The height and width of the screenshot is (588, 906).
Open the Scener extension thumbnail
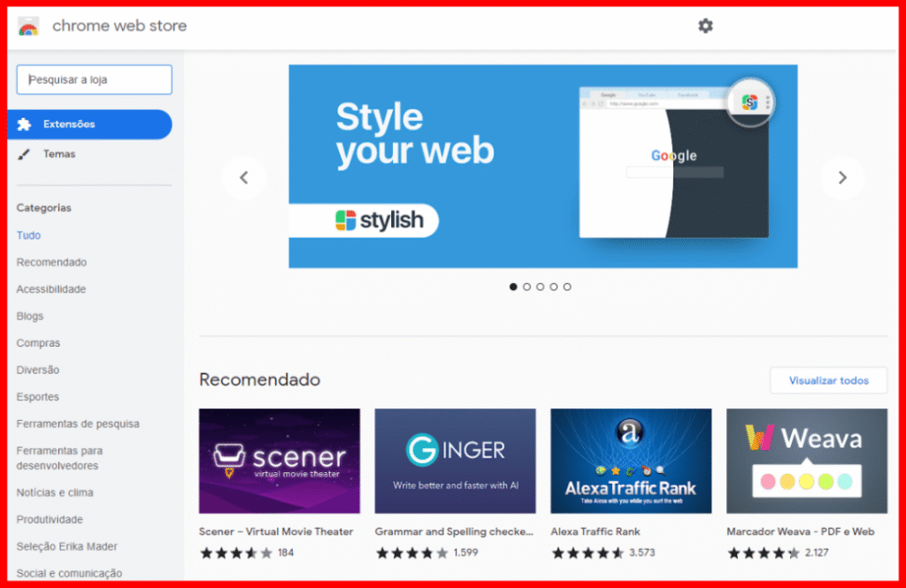pos(280,461)
